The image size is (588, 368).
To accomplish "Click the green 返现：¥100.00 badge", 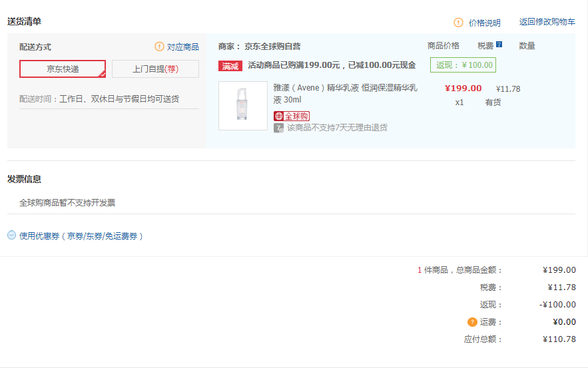I will (x=463, y=65).
